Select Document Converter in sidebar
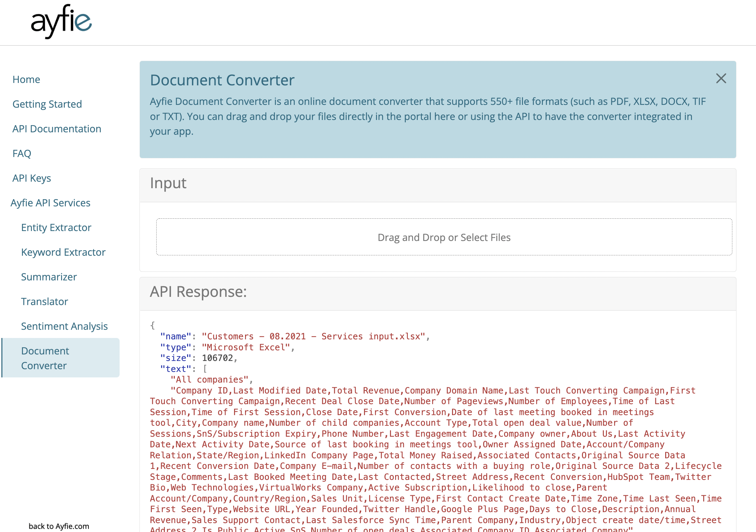 [61, 358]
